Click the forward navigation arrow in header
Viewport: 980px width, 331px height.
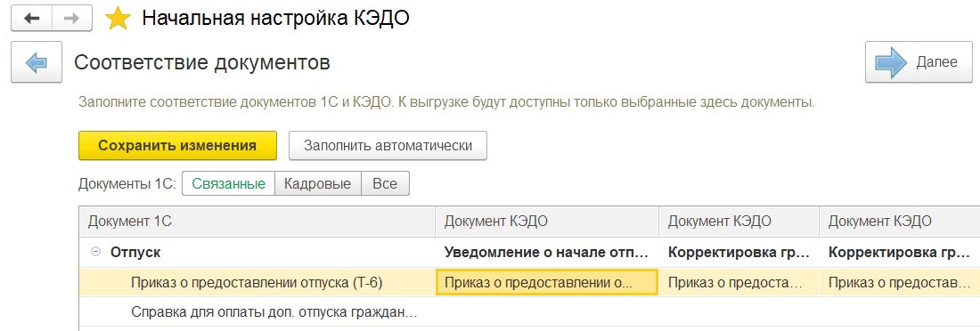click(x=72, y=19)
